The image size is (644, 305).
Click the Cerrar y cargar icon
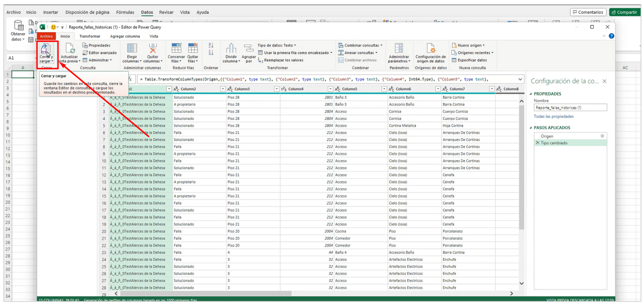46,49
